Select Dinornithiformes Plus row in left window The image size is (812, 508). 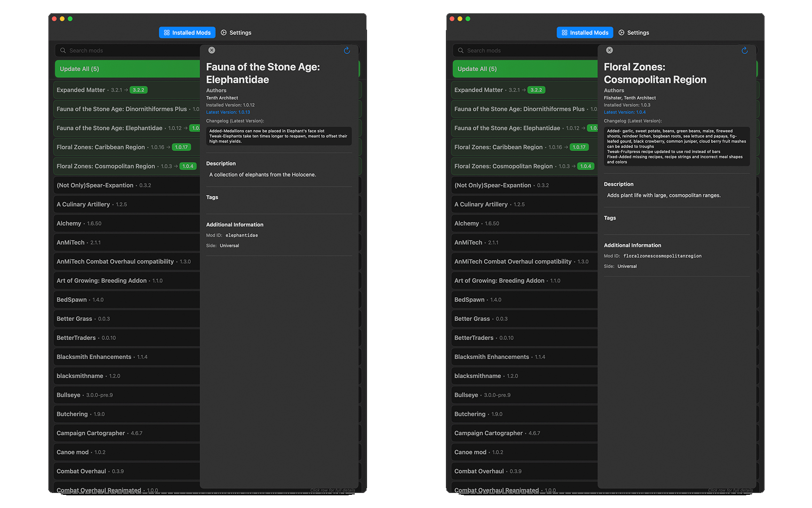(x=127, y=109)
